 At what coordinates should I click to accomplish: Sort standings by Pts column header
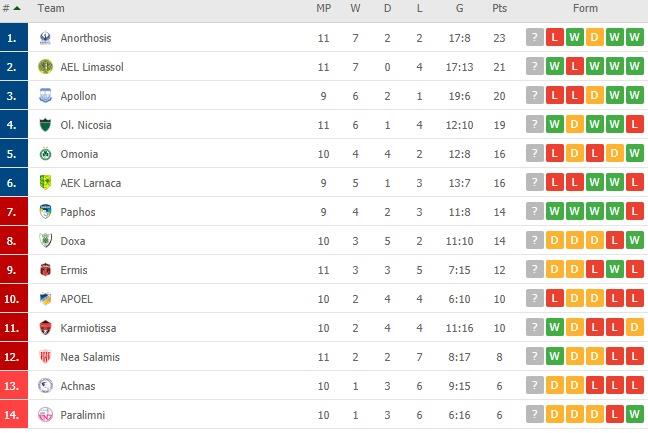point(499,8)
